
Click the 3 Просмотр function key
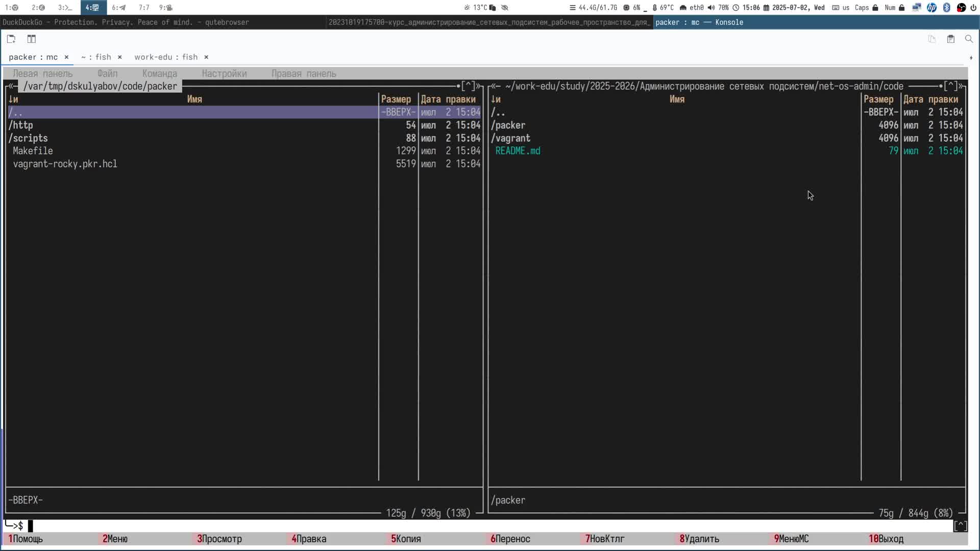click(219, 539)
